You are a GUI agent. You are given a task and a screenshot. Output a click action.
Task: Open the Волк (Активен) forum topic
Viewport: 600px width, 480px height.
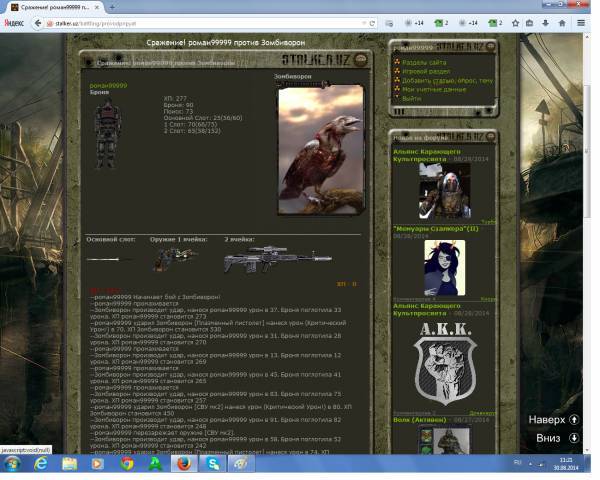pyautogui.click(x=420, y=420)
